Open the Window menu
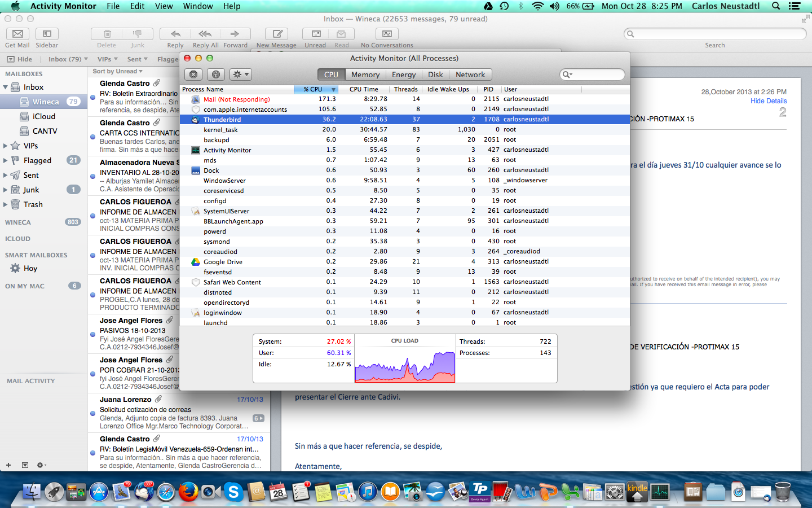 coord(198,6)
